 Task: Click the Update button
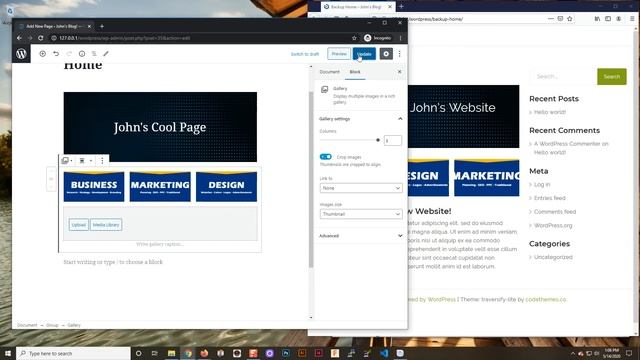pyautogui.click(x=364, y=54)
